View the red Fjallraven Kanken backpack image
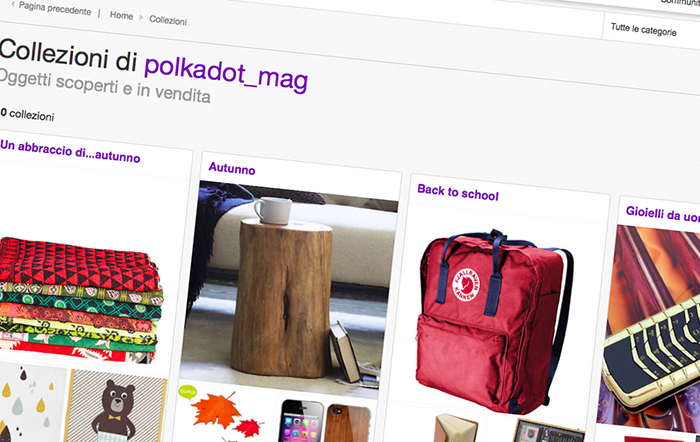This screenshot has height=442, width=700. tap(493, 319)
